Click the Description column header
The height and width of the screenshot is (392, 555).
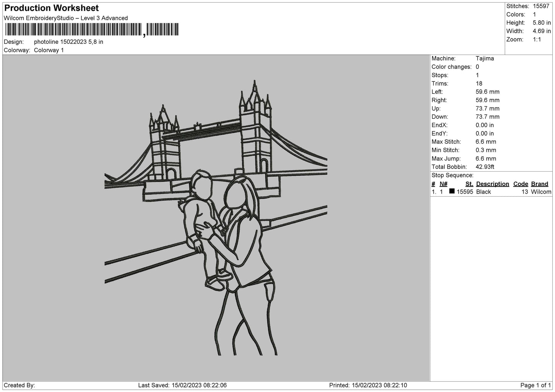[492, 184]
